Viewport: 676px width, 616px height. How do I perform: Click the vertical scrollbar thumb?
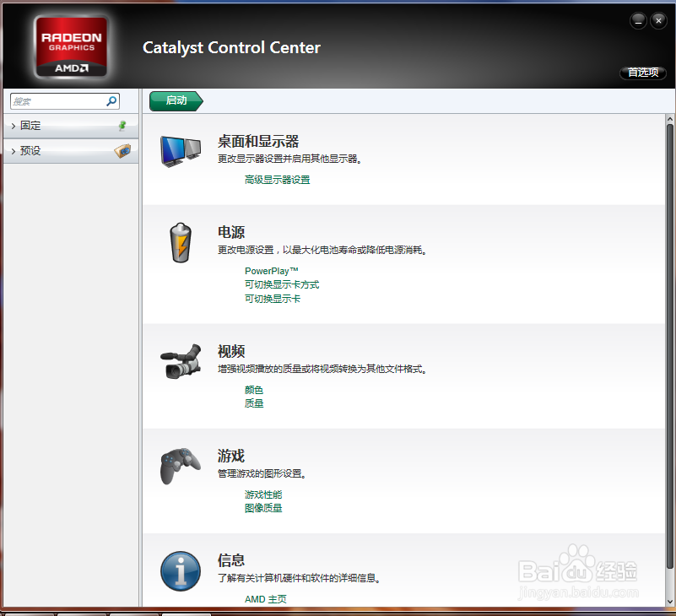669,347
